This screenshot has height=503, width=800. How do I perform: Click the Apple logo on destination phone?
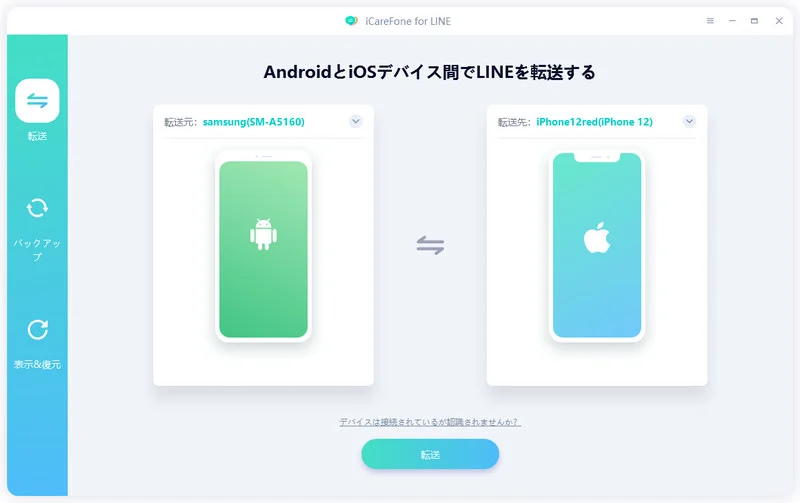tap(596, 238)
